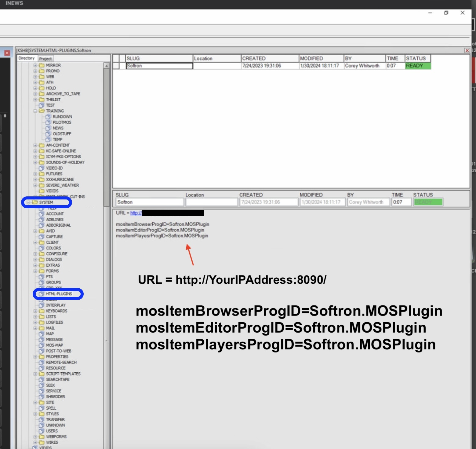
Task: Select the ICYM-PKG-OPTIONS folder label
Action: (x=64, y=157)
